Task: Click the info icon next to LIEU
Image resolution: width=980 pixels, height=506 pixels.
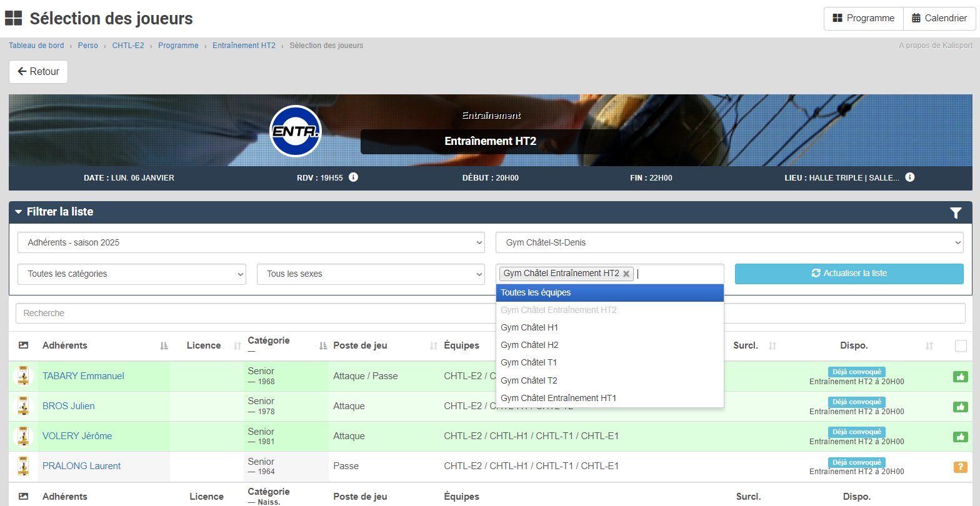Action: tap(909, 177)
